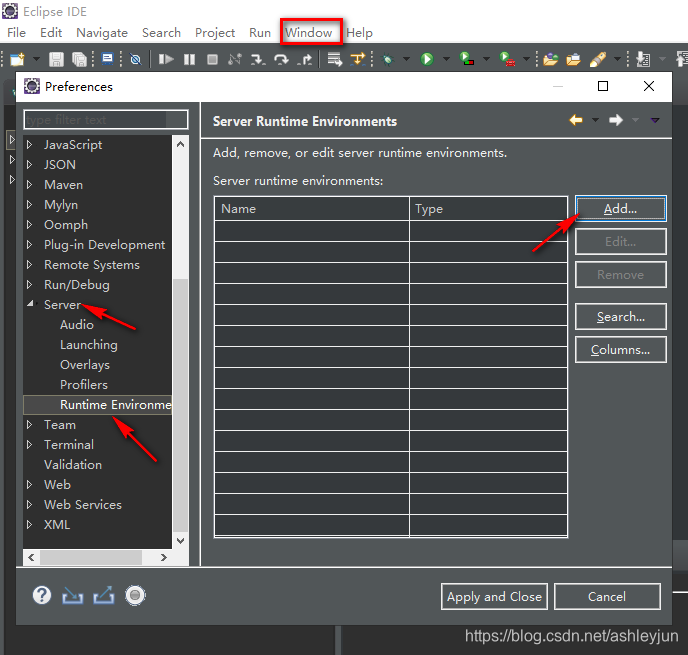Image resolution: width=688 pixels, height=655 pixels.
Task: Open the Run menu
Action: (260, 32)
